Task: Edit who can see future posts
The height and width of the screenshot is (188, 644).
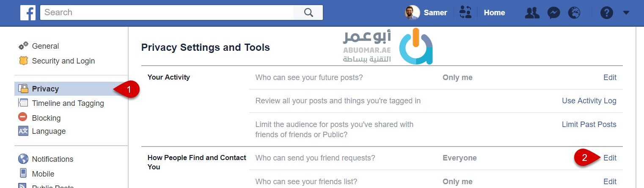Action: 610,77
